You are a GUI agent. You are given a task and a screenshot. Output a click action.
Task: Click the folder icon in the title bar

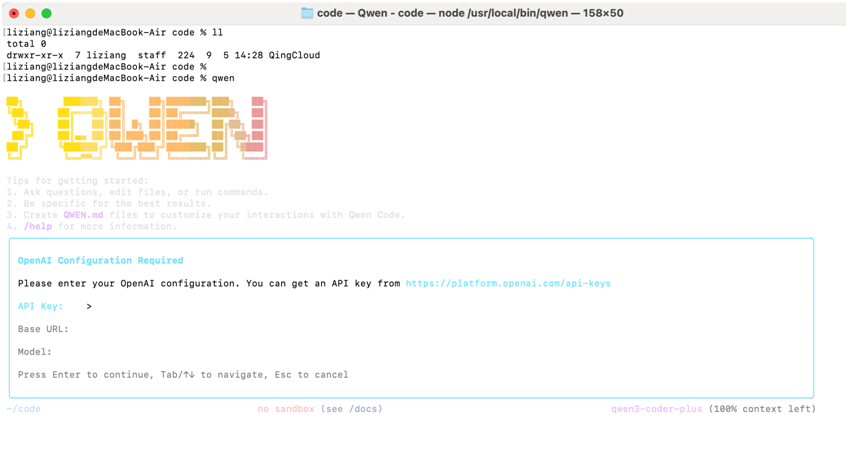[x=307, y=13]
